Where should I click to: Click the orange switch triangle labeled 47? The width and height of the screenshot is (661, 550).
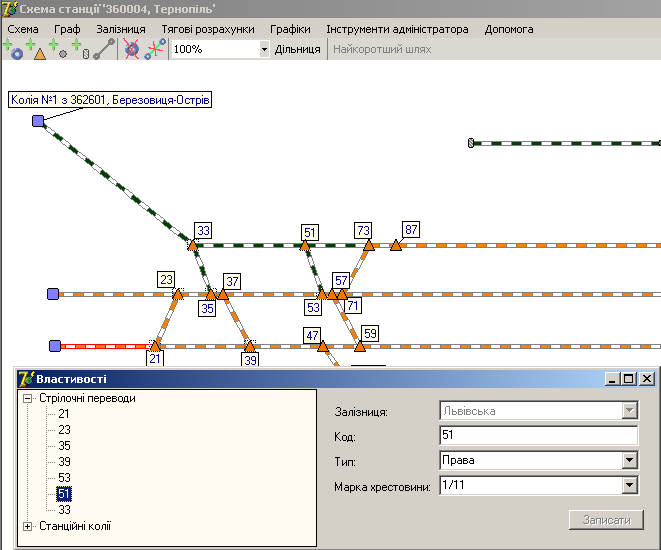coord(322,347)
